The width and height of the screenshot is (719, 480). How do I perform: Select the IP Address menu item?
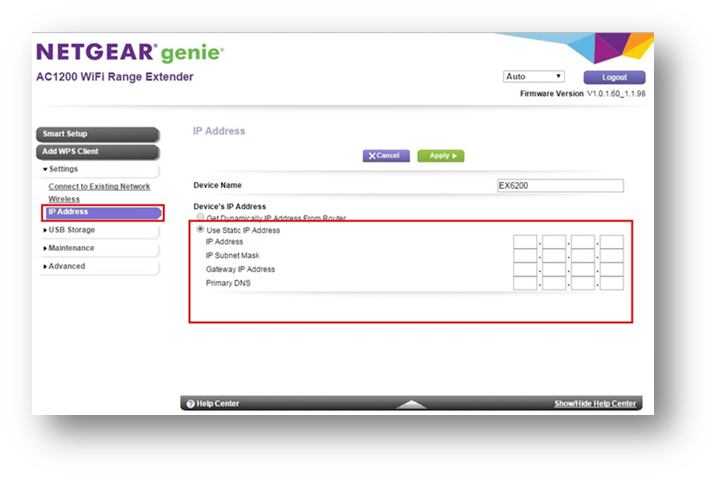(103, 212)
